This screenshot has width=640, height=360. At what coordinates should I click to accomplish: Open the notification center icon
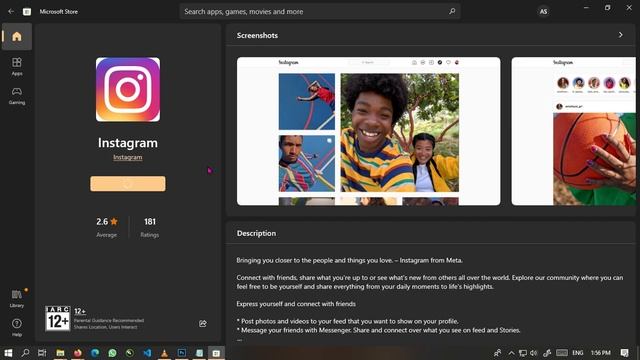pyautogui.click(x=624, y=353)
